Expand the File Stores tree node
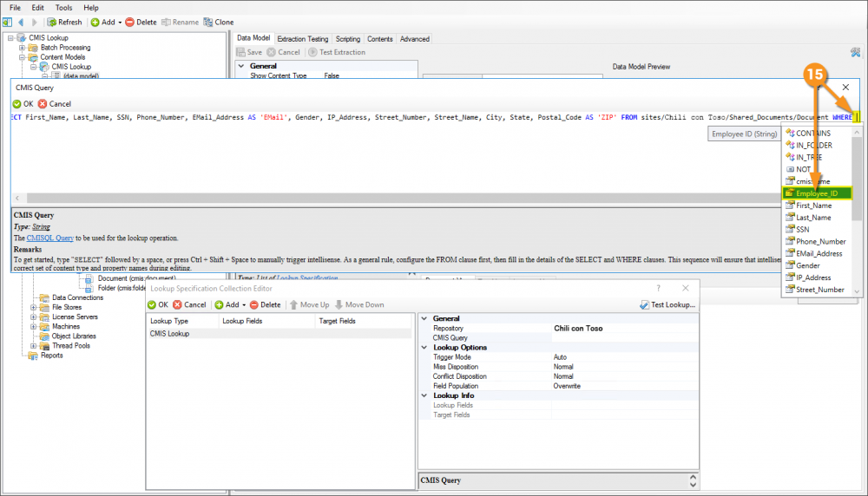 pos(33,308)
